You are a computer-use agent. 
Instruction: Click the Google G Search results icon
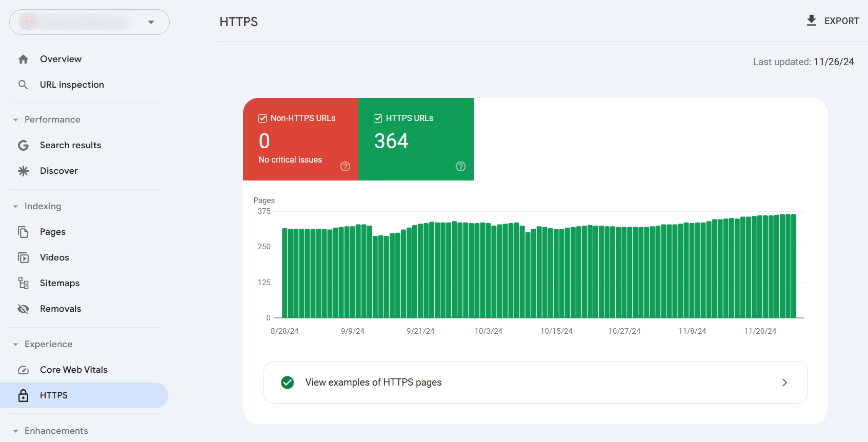[x=23, y=145]
